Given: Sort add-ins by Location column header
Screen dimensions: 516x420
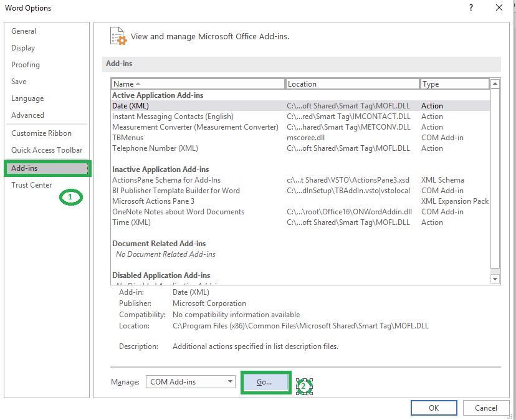Looking at the screenshot, I should [x=353, y=84].
